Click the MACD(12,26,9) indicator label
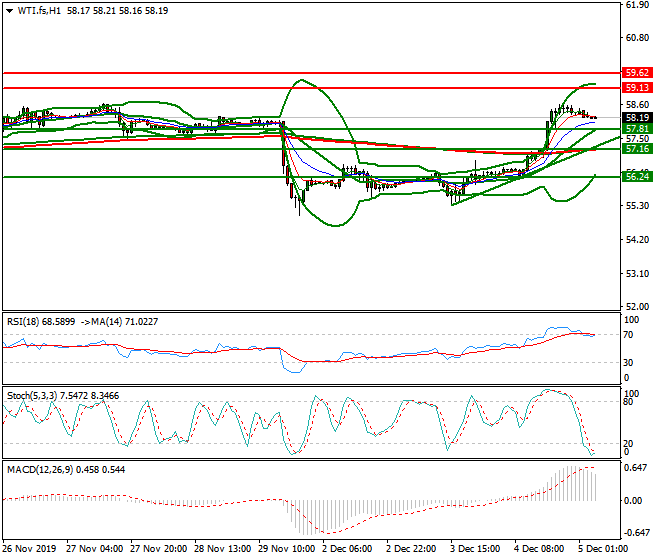 40,470
